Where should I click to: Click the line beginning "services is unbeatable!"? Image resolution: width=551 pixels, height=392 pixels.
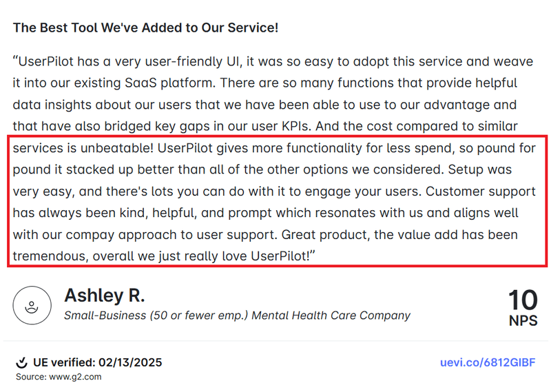[x=271, y=147]
